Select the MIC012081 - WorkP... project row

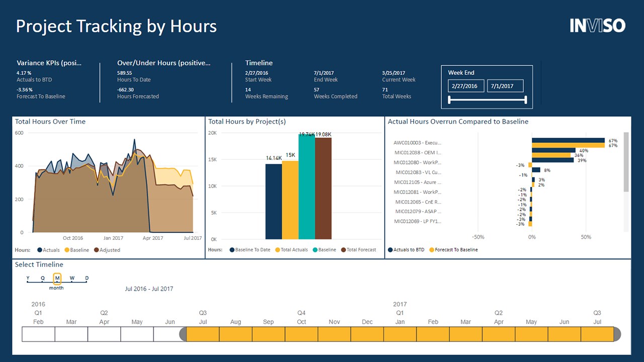coord(417,192)
